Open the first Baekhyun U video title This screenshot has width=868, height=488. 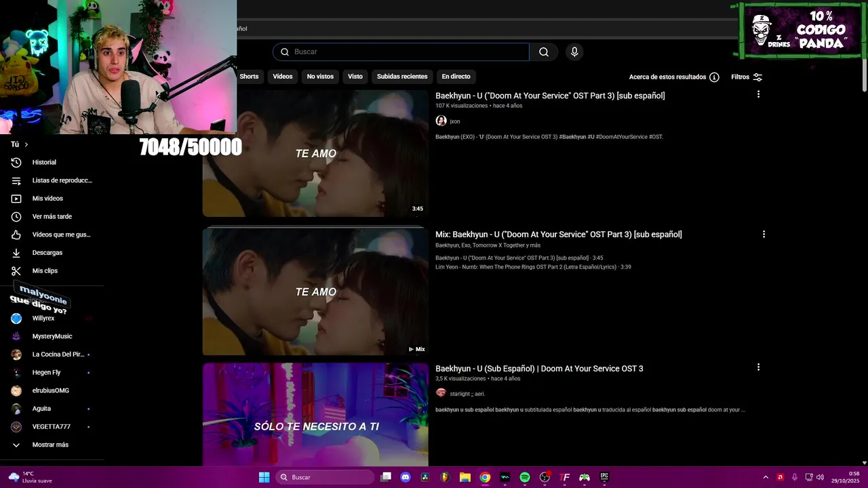point(550,96)
